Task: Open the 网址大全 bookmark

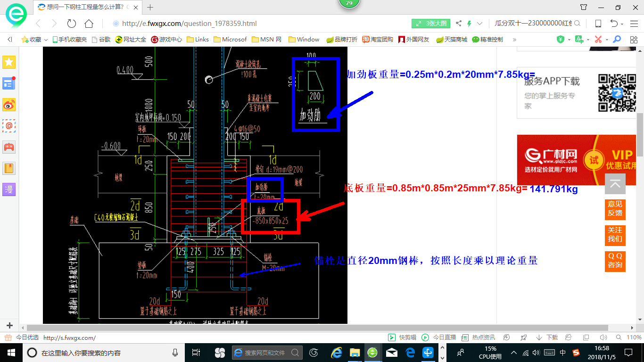Action: point(131,40)
